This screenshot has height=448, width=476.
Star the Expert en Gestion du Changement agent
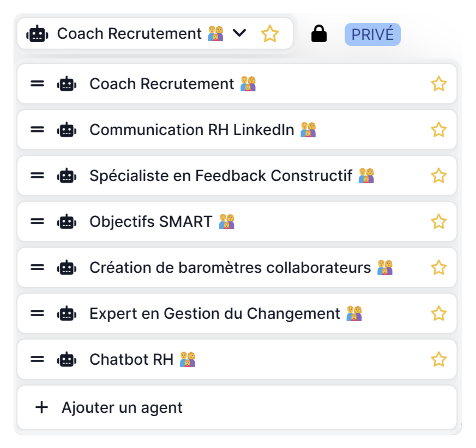point(438,313)
